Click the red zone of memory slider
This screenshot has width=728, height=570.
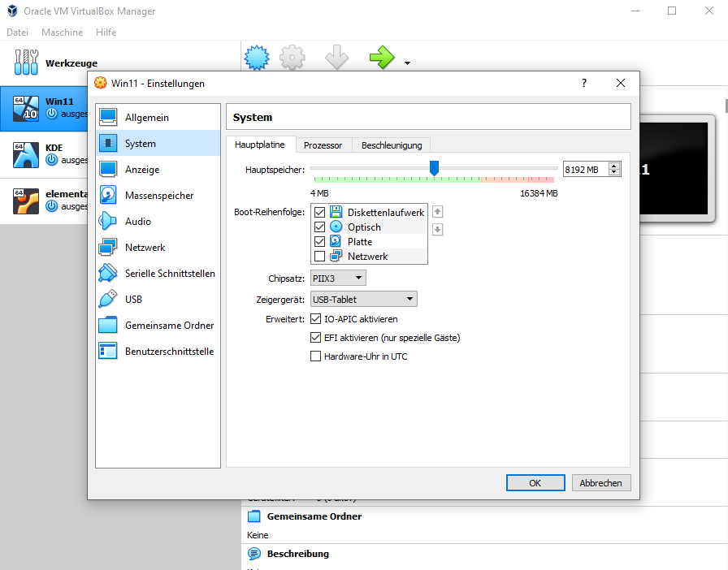(x=541, y=179)
